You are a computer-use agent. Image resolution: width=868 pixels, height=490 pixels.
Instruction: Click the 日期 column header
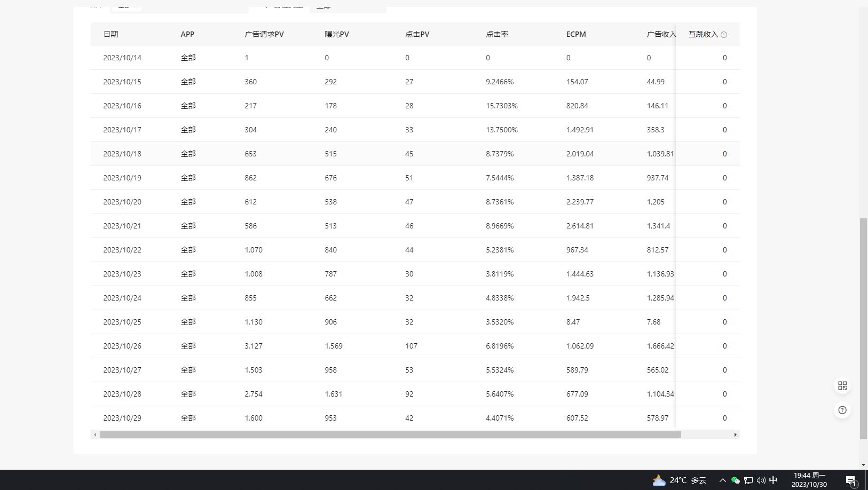coord(111,34)
